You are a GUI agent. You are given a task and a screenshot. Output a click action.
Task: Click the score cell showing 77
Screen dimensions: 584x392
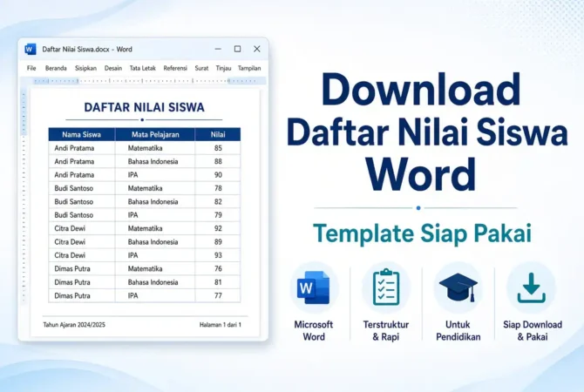(x=218, y=295)
